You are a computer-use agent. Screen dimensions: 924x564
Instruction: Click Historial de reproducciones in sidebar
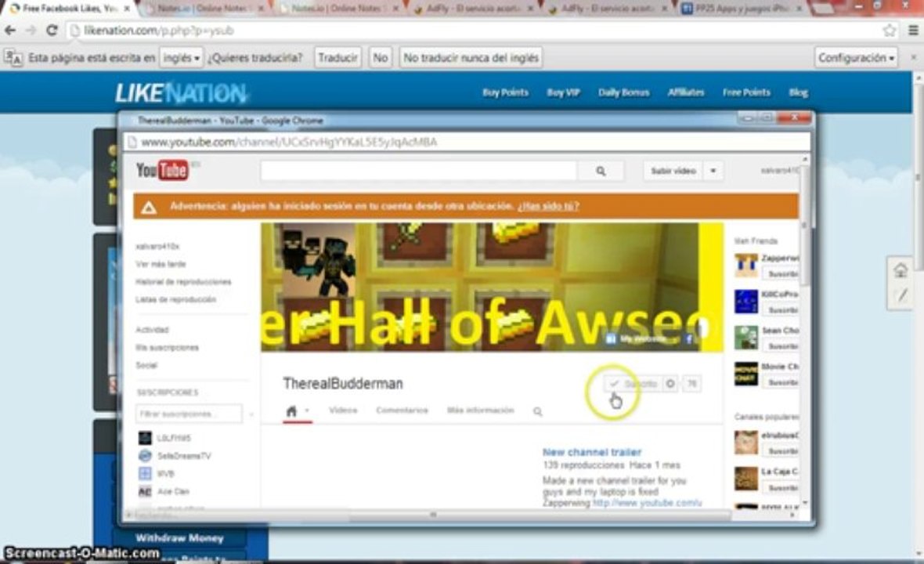tap(183, 282)
